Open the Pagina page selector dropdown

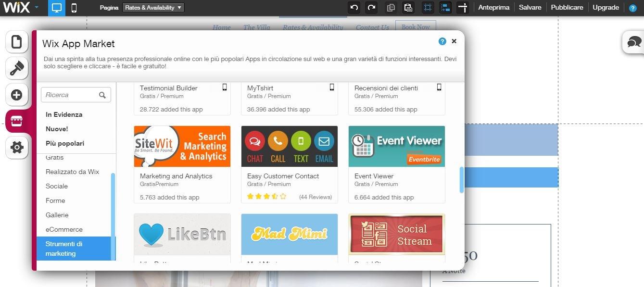point(153,8)
